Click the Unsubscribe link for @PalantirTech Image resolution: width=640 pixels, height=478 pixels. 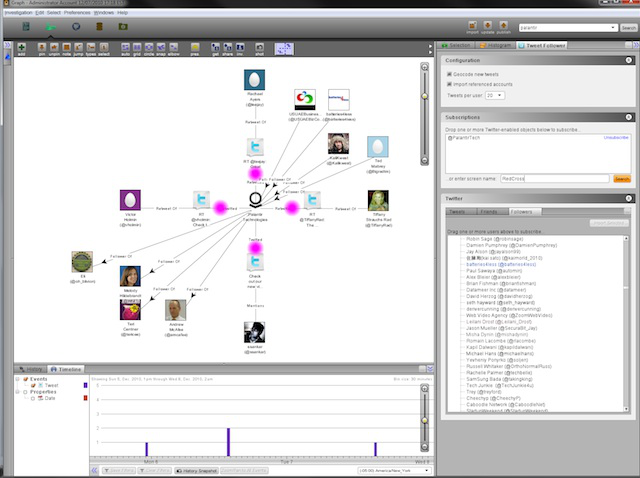(x=616, y=138)
